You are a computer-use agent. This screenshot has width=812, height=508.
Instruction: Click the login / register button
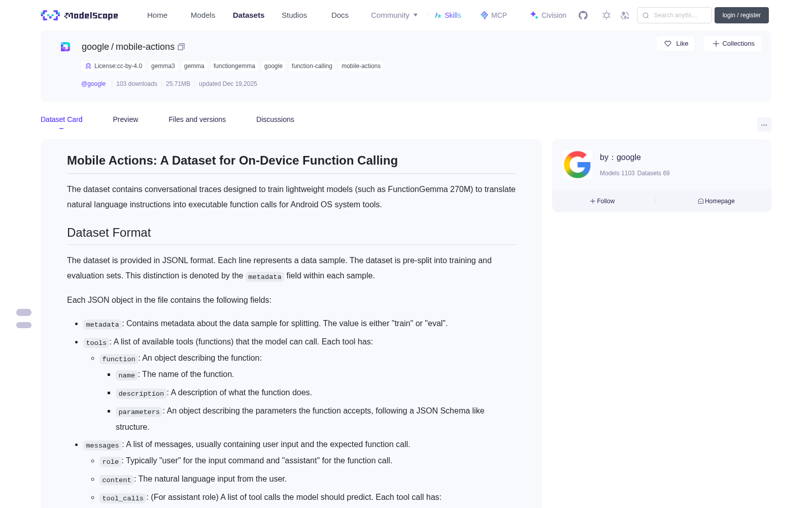click(x=741, y=15)
